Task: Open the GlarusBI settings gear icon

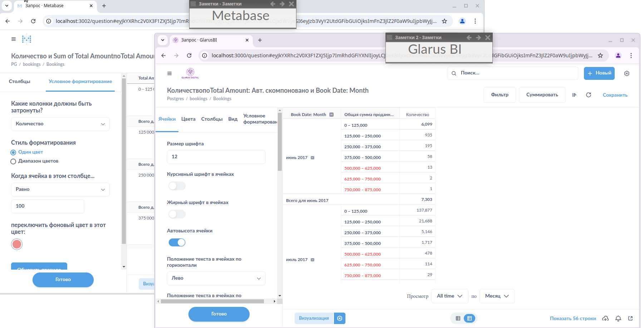Action: click(626, 73)
